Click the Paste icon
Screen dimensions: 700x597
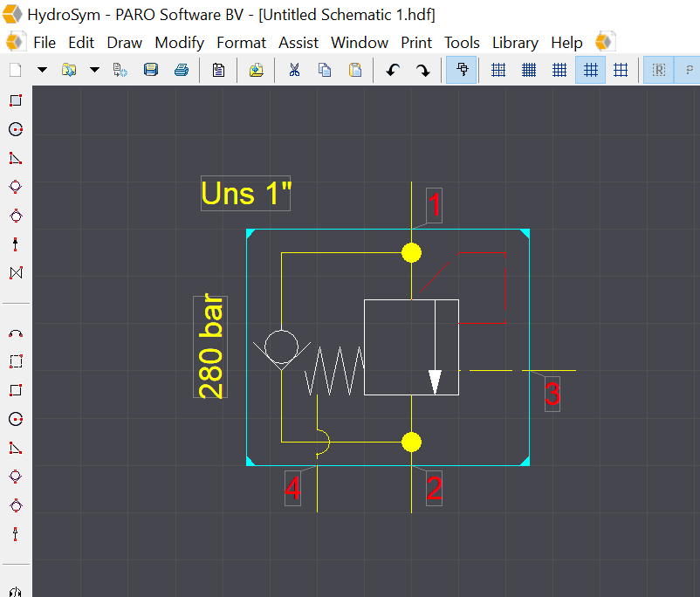click(x=355, y=70)
